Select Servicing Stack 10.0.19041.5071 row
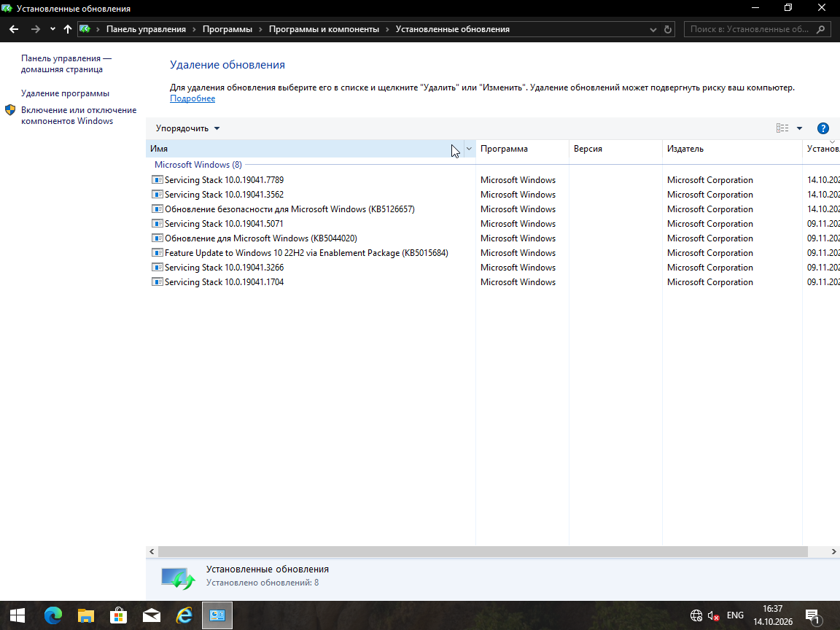The height and width of the screenshot is (630, 840). click(x=493, y=223)
